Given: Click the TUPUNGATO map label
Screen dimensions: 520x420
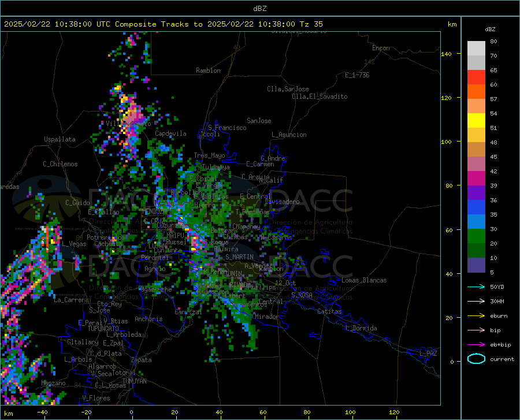Looking at the screenshot, I should coord(103,329).
